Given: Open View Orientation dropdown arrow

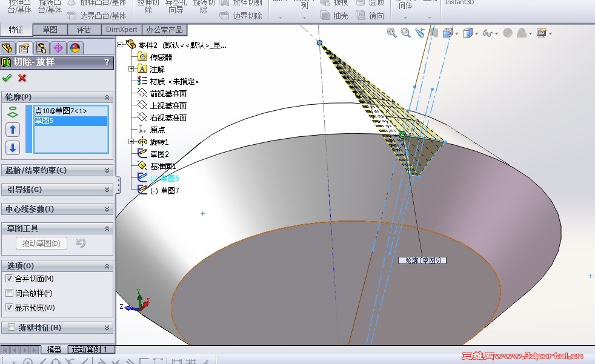Looking at the screenshot, I should coord(456,34).
